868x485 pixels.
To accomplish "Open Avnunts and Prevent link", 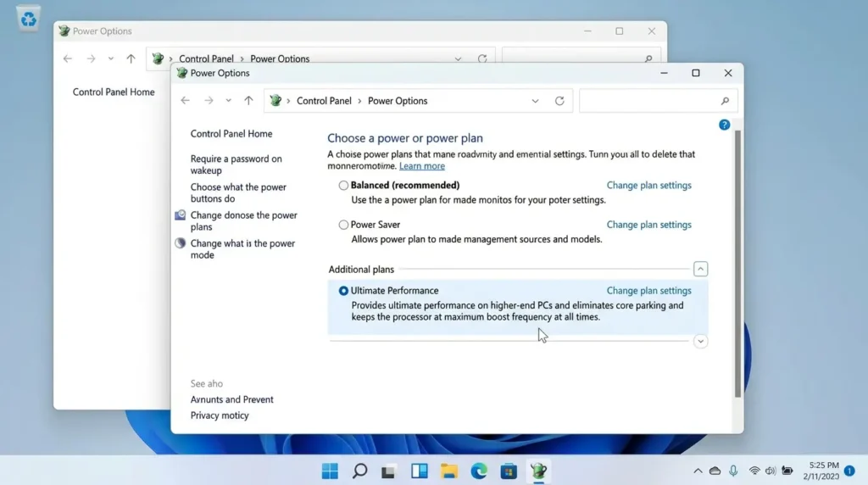I will pos(232,399).
